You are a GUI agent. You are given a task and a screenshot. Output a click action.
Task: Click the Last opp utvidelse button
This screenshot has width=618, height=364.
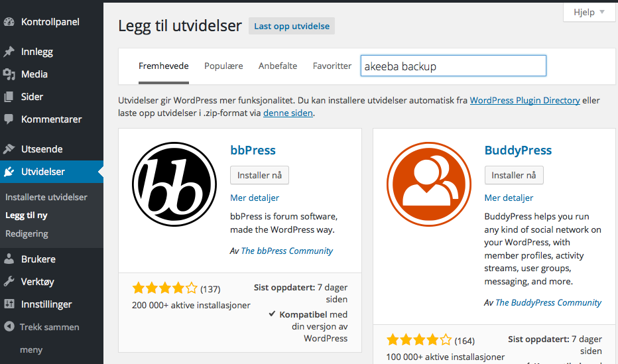click(x=292, y=26)
